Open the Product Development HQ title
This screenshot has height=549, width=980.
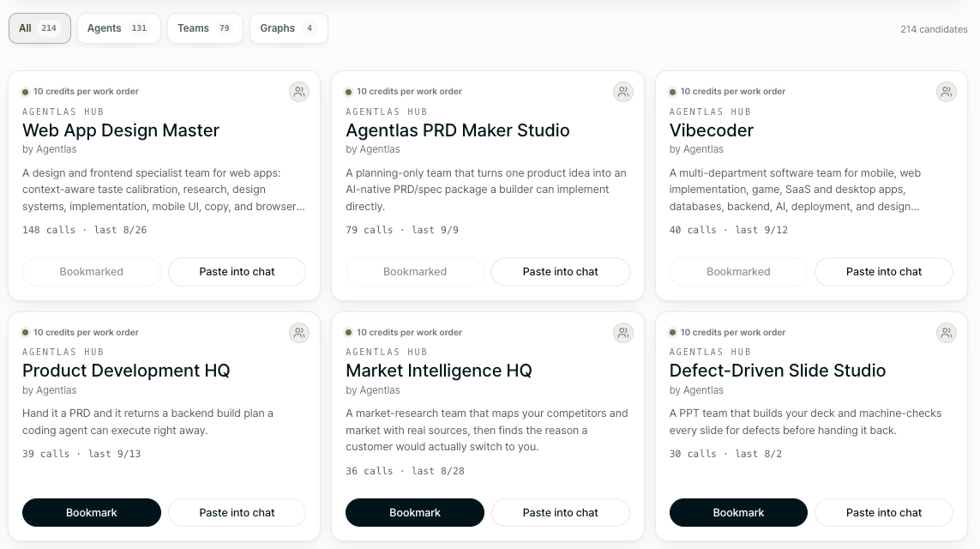coord(126,371)
